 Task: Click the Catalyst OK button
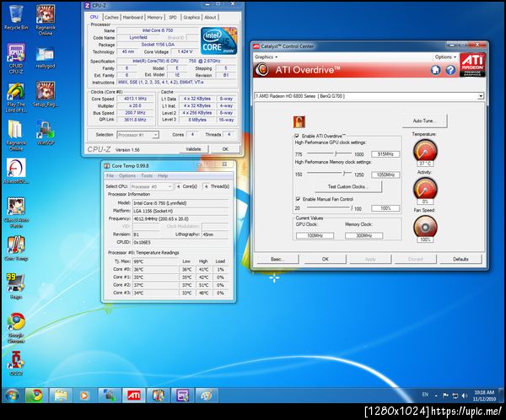pyautogui.click(x=325, y=259)
